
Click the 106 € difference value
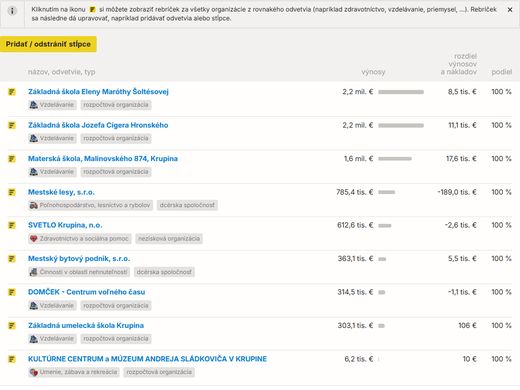click(x=467, y=326)
